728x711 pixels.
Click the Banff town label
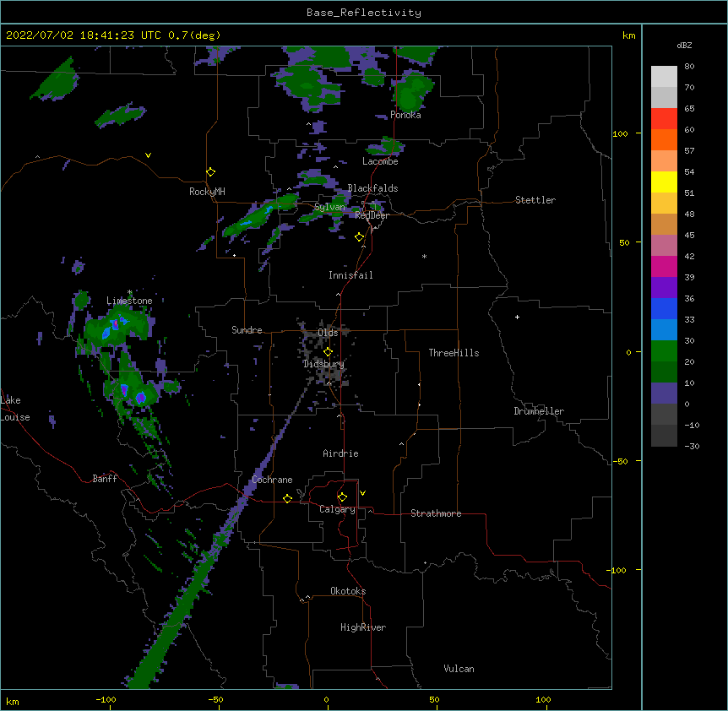105,479
